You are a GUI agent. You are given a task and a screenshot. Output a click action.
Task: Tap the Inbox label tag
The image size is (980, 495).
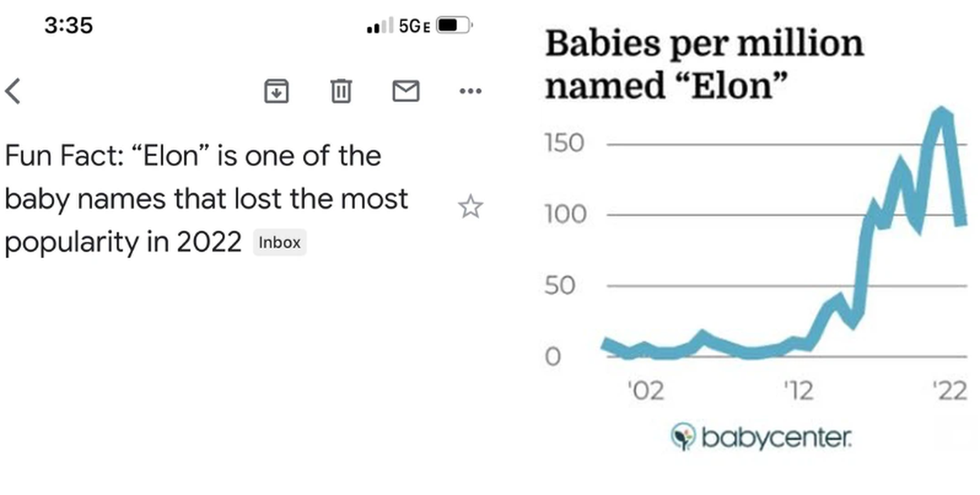[279, 243]
